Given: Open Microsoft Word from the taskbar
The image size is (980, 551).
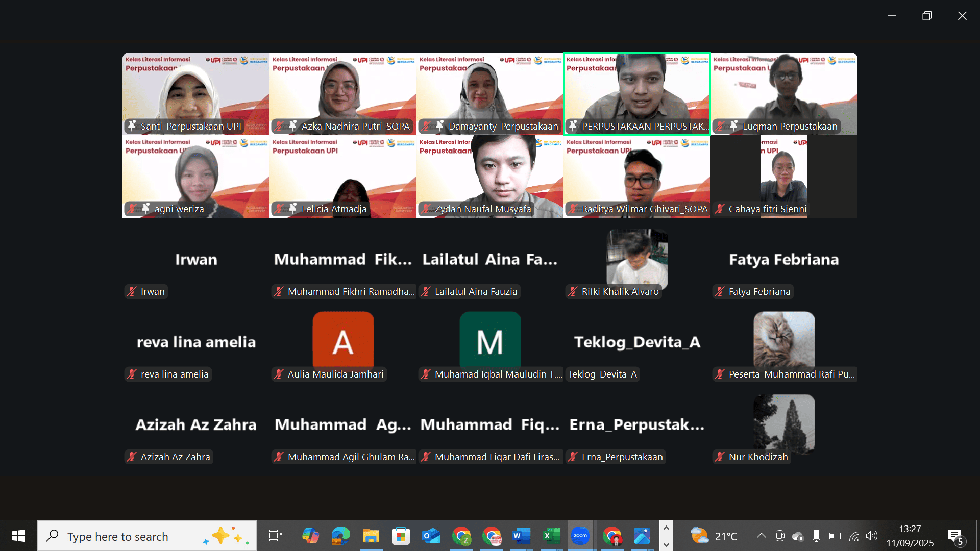Looking at the screenshot, I should pos(520,536).
